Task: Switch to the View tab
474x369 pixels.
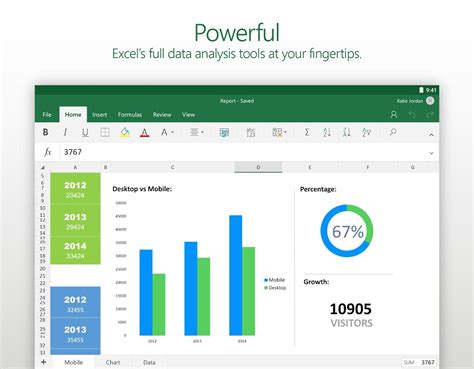Action: (x=188, y=114)
